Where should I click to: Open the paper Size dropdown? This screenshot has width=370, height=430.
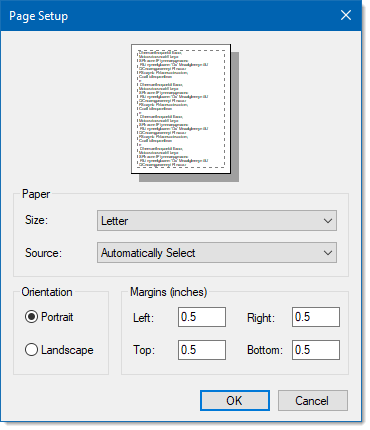coord(217,220)
